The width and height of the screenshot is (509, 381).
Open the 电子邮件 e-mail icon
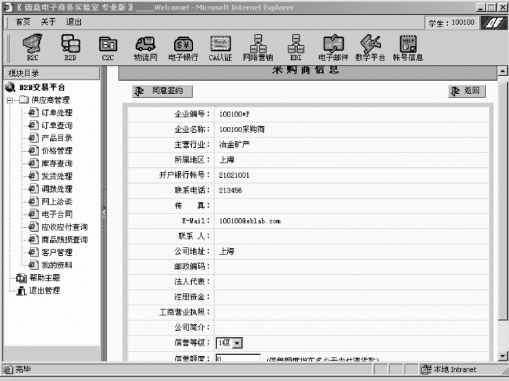[333, 47]
